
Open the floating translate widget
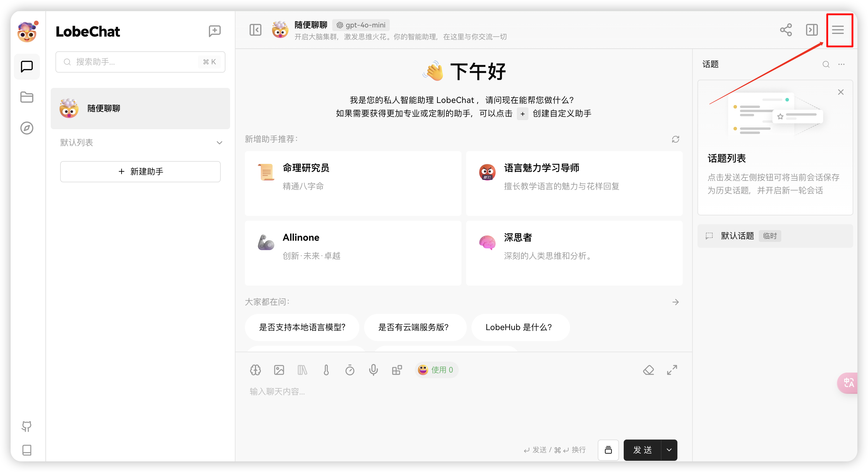click(848, 383)
